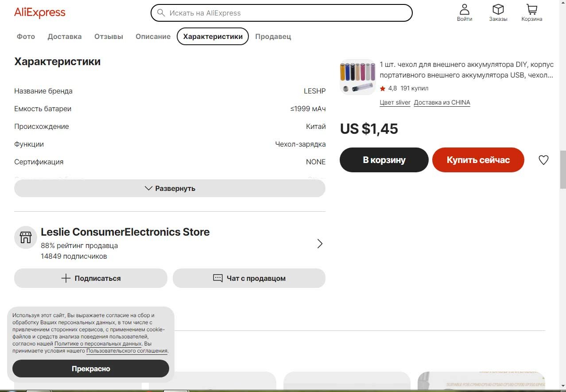Open the login profile icon
Image resolution: width=566 pixels, height=392 pixels.
pyautogui.click(x=464, y=9)
